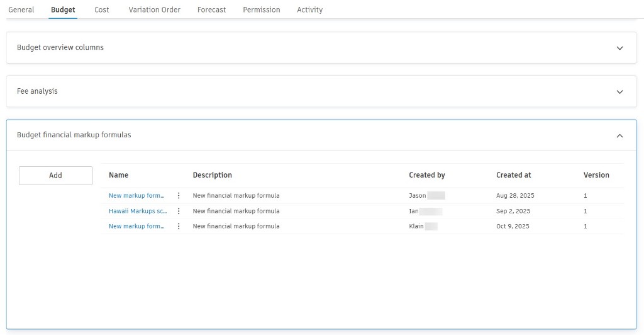Click the Description column header
This screenshot has width=644, height=335.
213,175
